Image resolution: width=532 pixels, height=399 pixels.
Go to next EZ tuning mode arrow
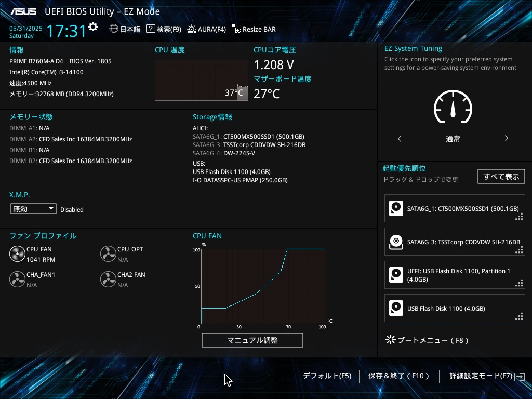pos(506,138)
